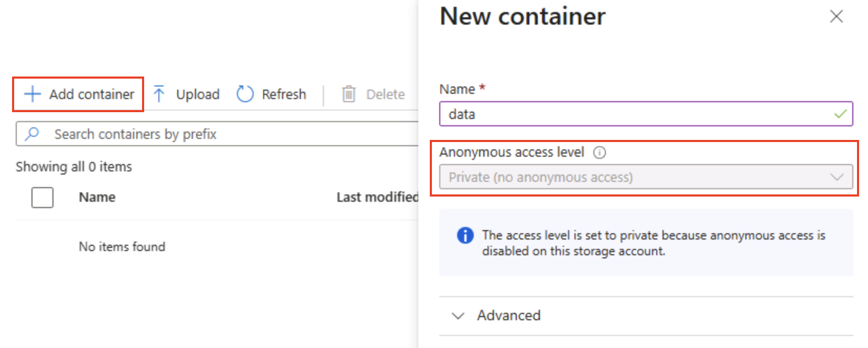Screen dimensions: 868x348
Task: Click the search magnifier icon
Action: pos(32,134)
